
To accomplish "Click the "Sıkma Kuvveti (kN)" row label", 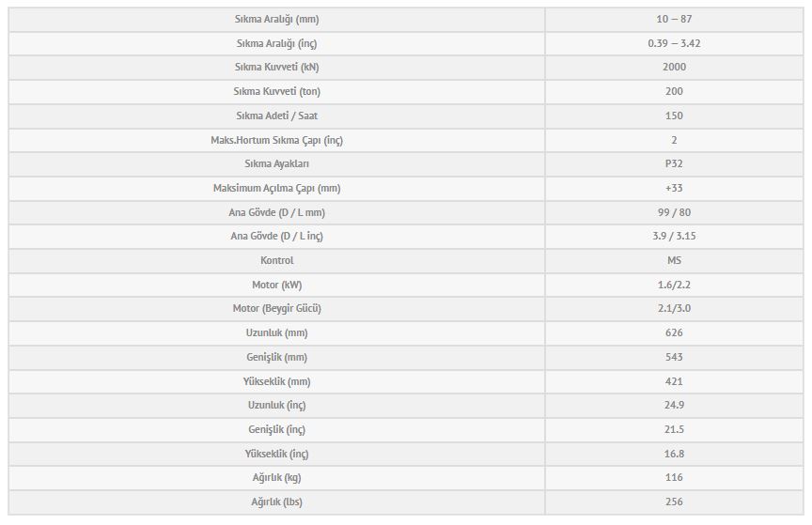I will [x=276, y=68].
